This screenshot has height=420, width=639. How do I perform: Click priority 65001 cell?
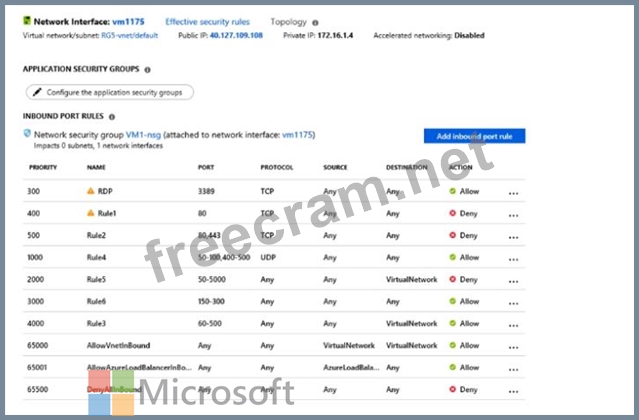click(x=37, y=367)
